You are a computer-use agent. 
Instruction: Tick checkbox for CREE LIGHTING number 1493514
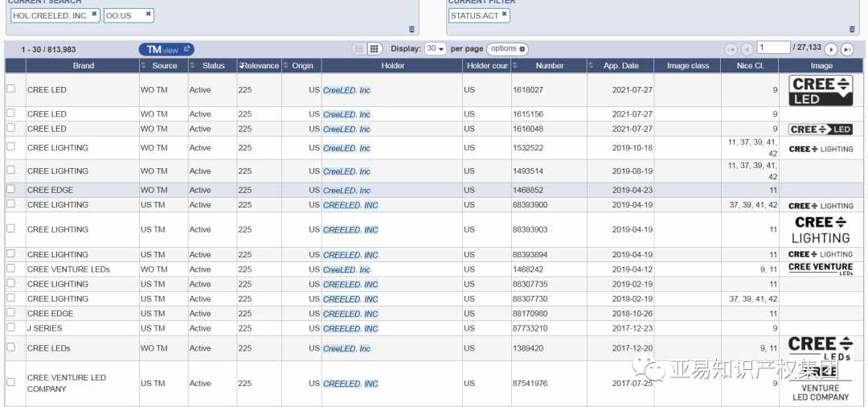point(10,170)
